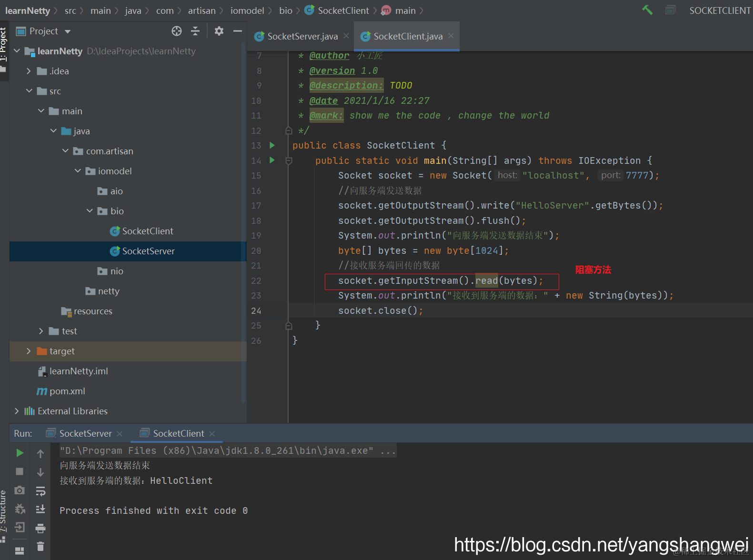Click the Exit import arrow icon in Run panel
Image resolution: width=753 pixels, height=560 pixels.
click(20, 527)
